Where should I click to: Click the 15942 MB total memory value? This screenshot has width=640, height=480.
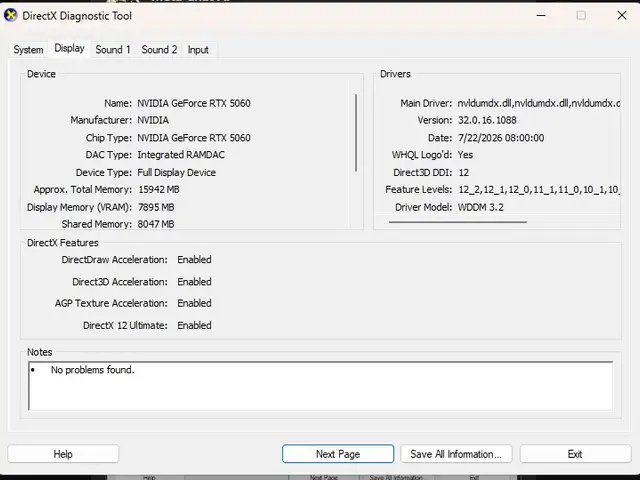[159, 189]
